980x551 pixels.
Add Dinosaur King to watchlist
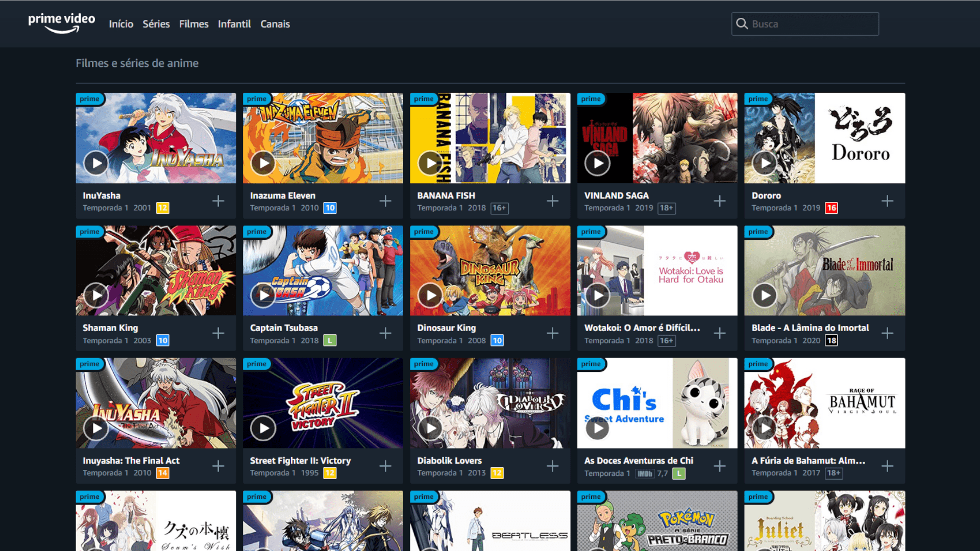click(553, 333)
